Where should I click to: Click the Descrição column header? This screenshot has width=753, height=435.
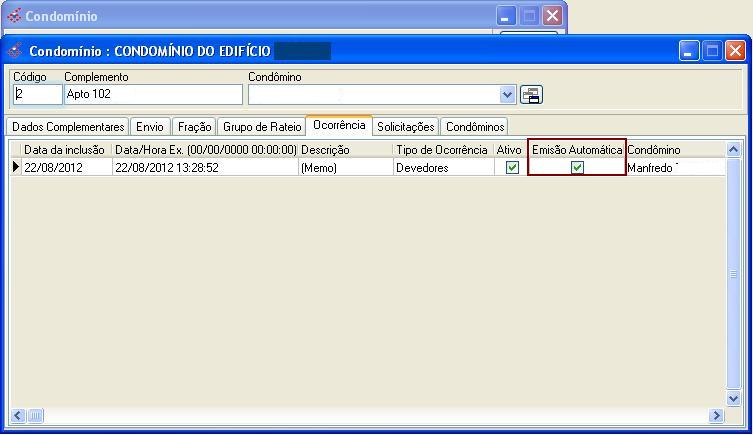(345, 150)
